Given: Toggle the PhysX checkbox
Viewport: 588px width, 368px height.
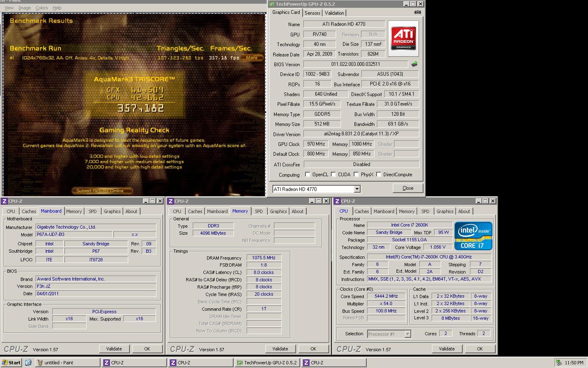Looking at the screenshot, I should [356, 175].
